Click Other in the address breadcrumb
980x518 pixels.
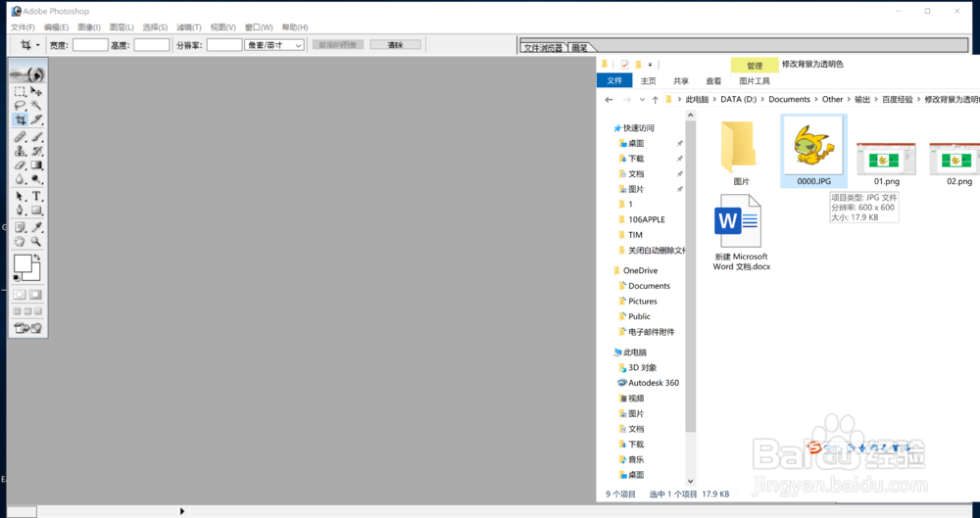pos(832,99)
